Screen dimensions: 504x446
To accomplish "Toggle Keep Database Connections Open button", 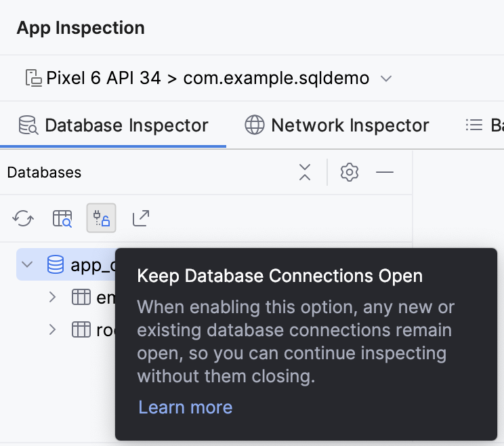I will click(x=102, y=218).
